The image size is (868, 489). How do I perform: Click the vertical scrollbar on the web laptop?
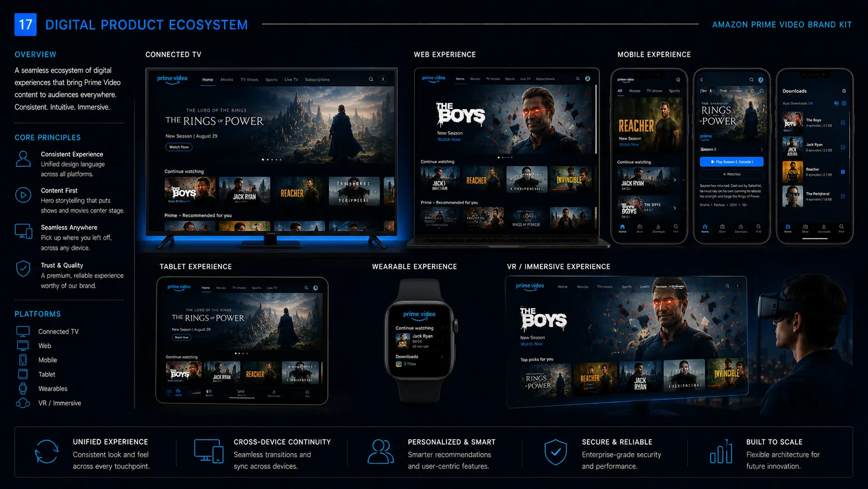(x=595, y=120)
